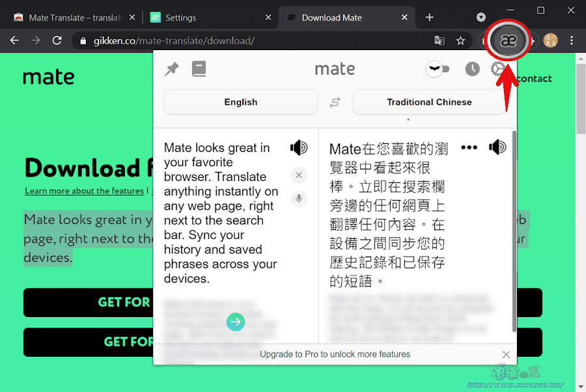Open the Chrome three-dot menu
This screenshot has width=586, height=392.
(x=572, y=40)
